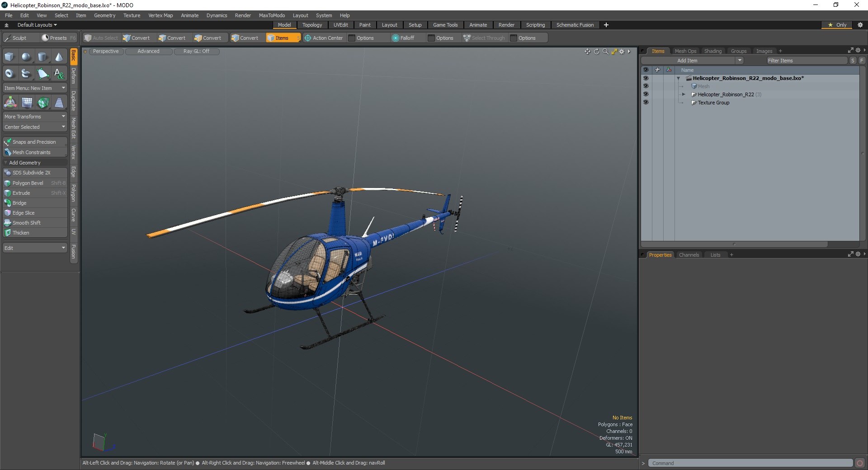Click the Properties panel expand icon
This screenshot has height=470, width=868.
(x=850, y=254)
